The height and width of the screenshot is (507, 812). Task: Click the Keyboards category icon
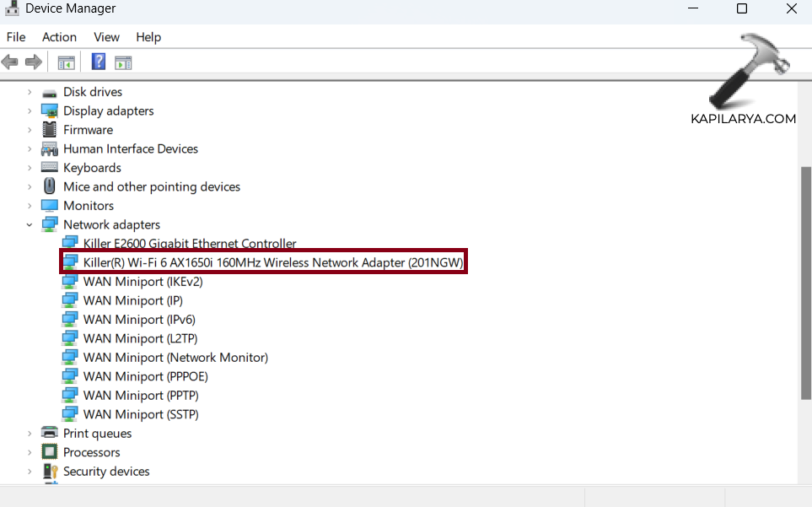pos(50,168)
